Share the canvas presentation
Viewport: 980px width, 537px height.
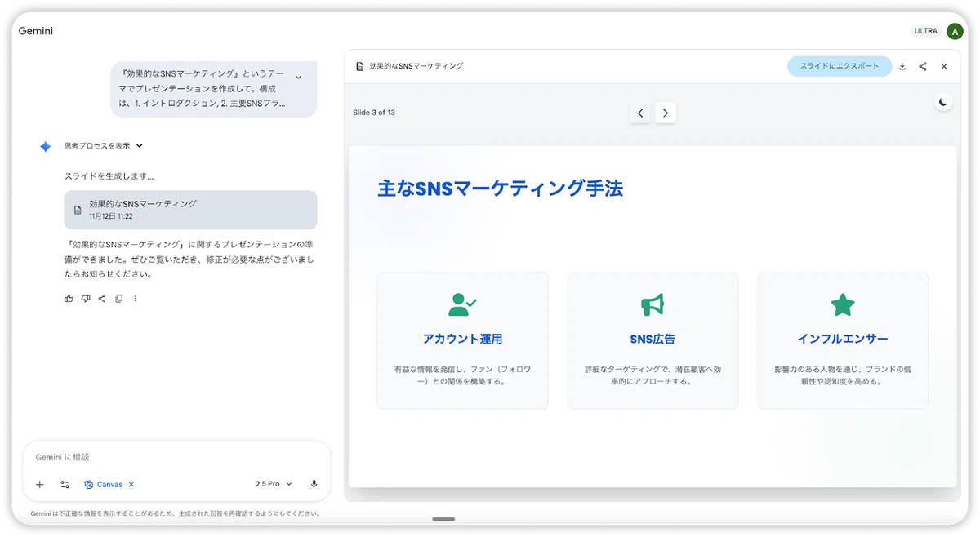click(923, 66)
